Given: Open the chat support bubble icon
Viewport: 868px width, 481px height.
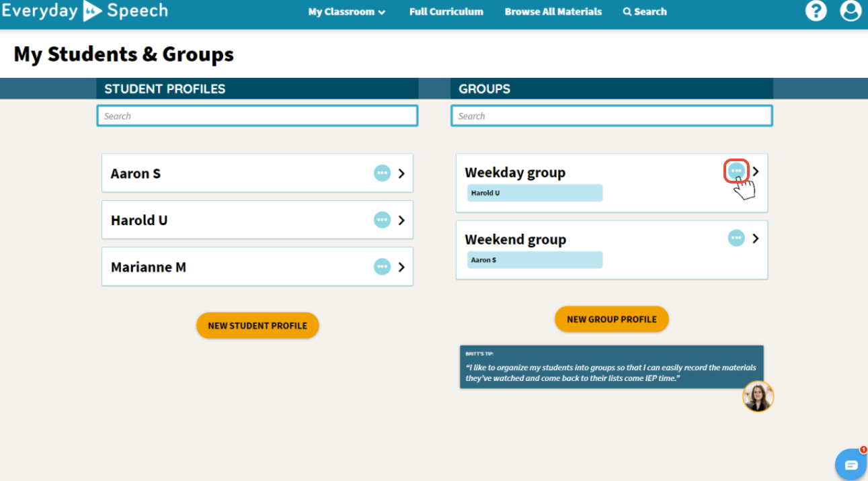Looking at the screenshot, I should tap(851, 464).
